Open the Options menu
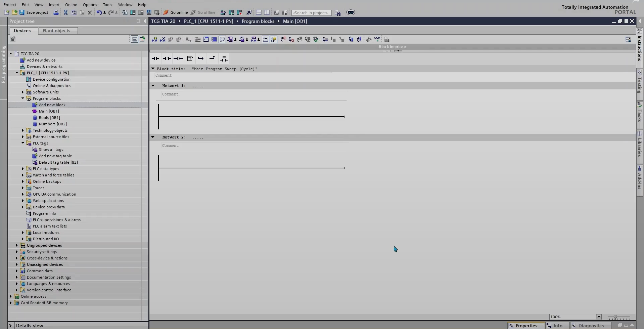The image size is (644, 329). coord(90,5)
